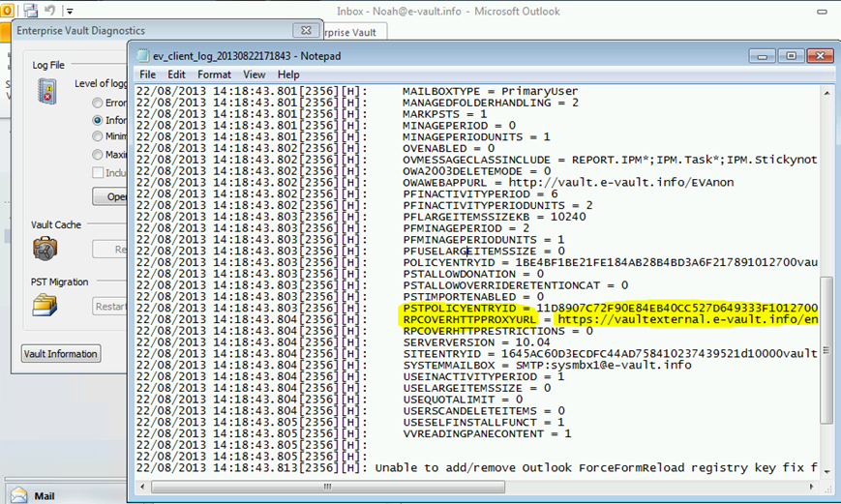Close the Enterprise Vault Diagnostics dialog
This screenshot has width=841, height=504.
[306, 31]
